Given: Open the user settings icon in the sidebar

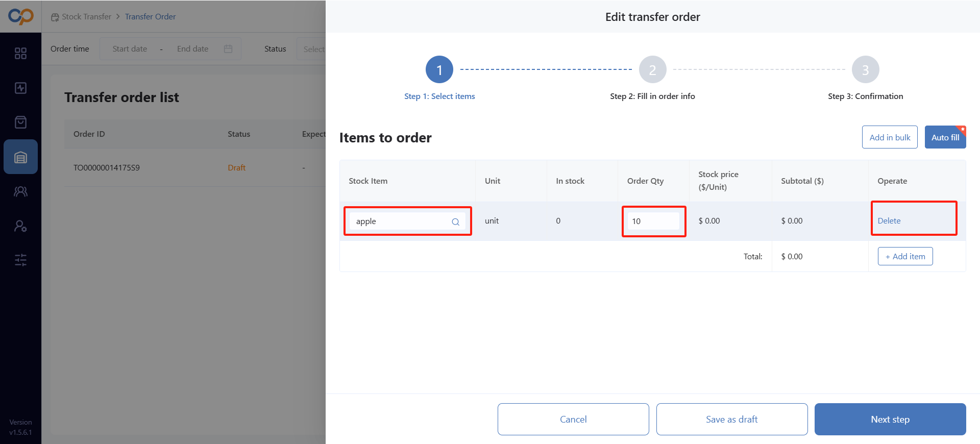Looking at the screenshot, I should click(20, 226).
